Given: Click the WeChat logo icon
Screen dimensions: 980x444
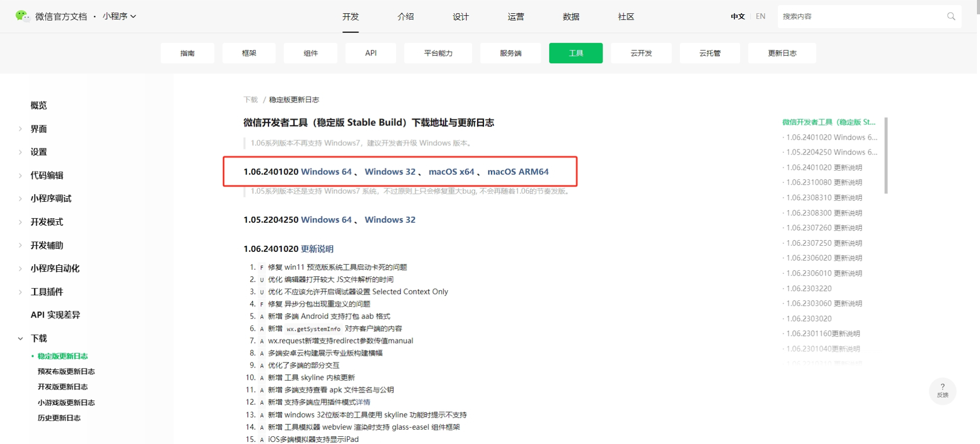Looking at the screenshot, I should point(22,16).
